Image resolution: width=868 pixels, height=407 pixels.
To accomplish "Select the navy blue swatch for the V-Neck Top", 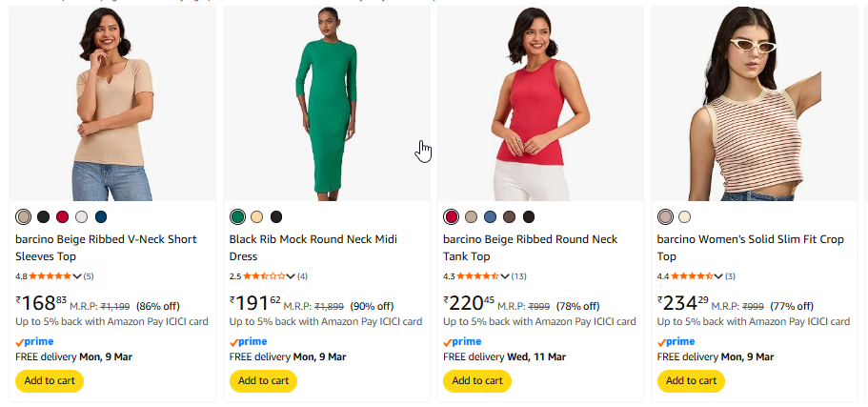I will (101, 217).
